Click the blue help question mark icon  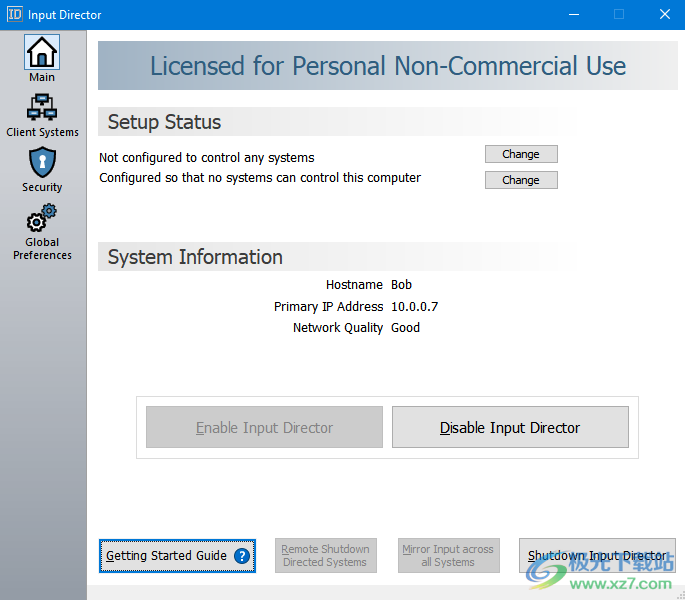coord(242,556)
